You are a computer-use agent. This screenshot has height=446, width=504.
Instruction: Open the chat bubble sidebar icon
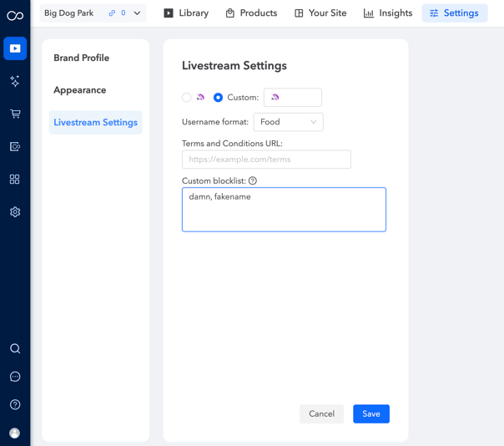(x=15, y=377)
